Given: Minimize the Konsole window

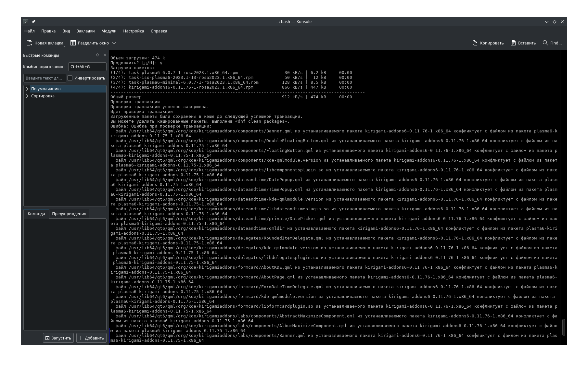Looking at the screenshot, I should 547,22.
